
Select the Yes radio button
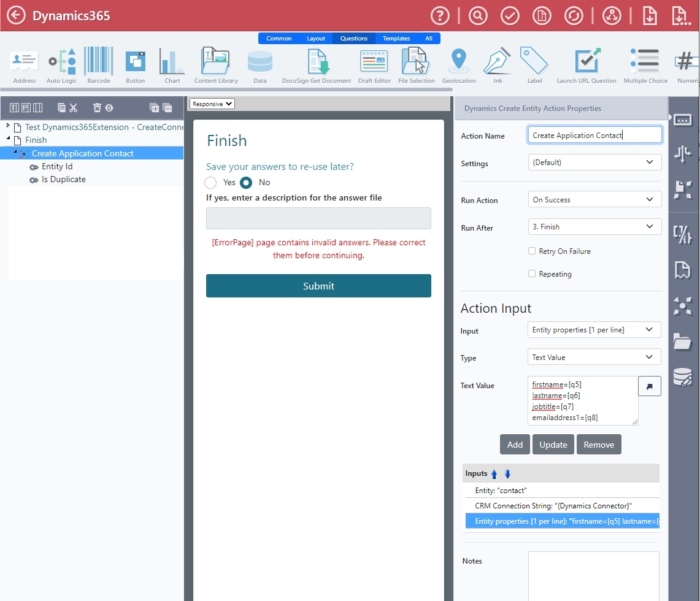pyautogui.click(x=210, y=183)
